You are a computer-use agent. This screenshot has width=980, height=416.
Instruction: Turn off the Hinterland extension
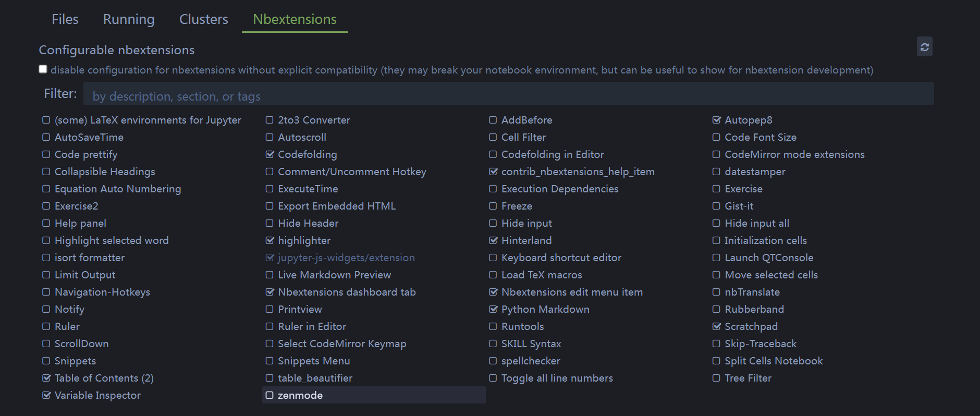pos(493,241)
